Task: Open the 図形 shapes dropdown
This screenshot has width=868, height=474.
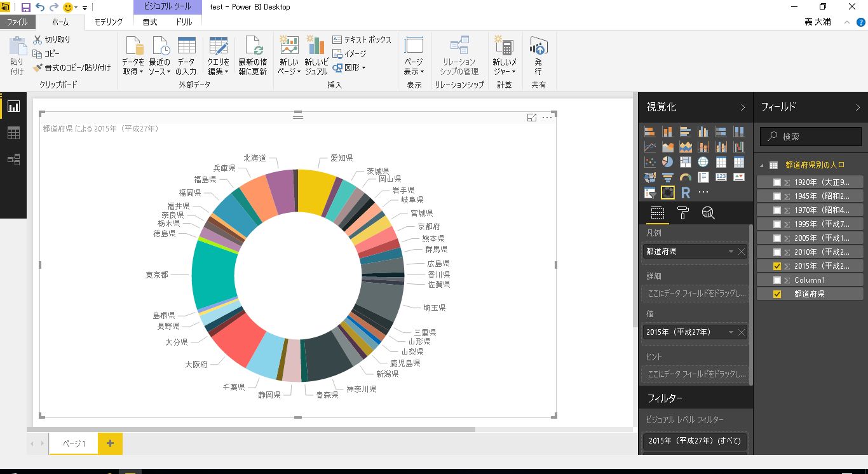Action: click(x=349, y=67)
